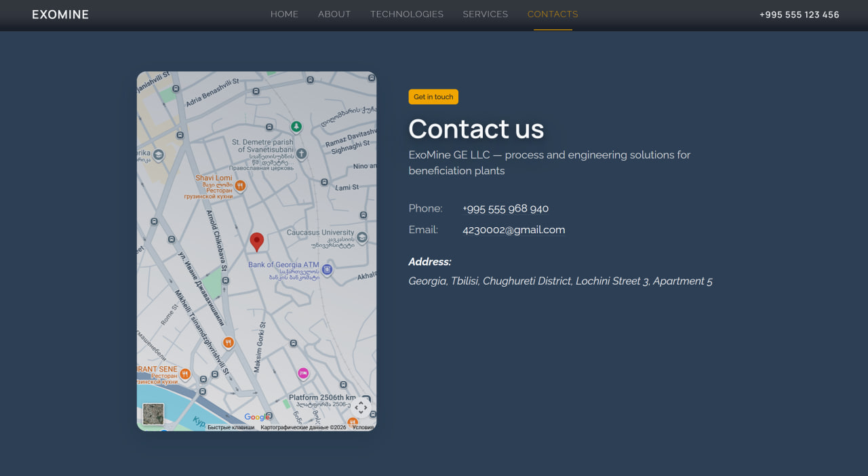Image resolution: width=868 pixels, height=476 pixels.
Task: Click the RANT SENE restaurant marker
Action: [x=184, y=374]
